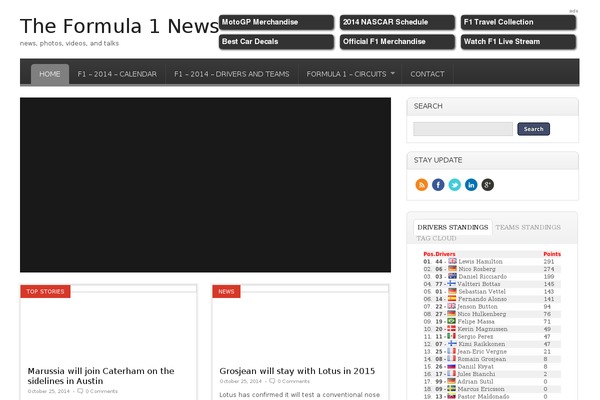The height and width of the screenshot is (400, 600).
Task: Open the Google Plus icon link
Action: click(487, 185)
